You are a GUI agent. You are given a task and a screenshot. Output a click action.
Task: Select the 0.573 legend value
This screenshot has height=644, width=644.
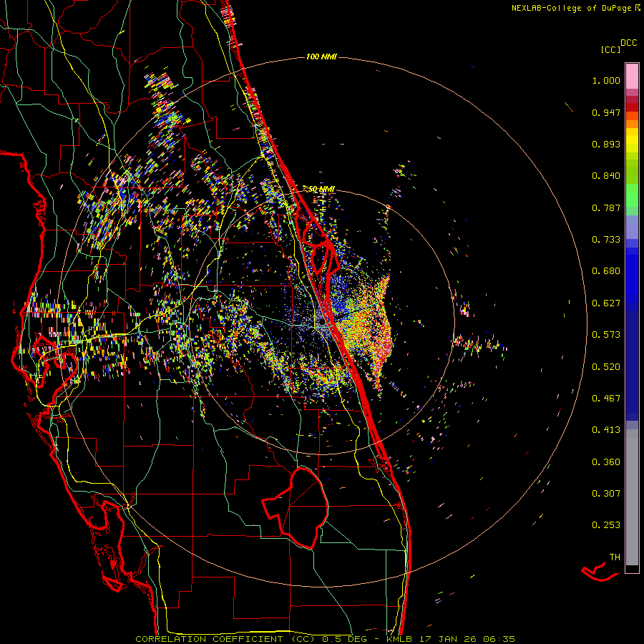pyautogui.click(x=606, y=335)
